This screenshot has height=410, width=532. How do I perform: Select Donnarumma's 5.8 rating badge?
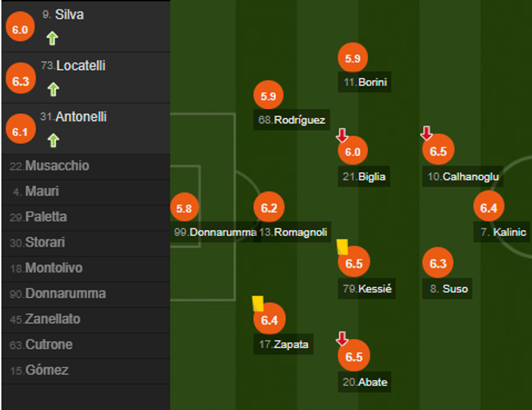click(185, 206)
